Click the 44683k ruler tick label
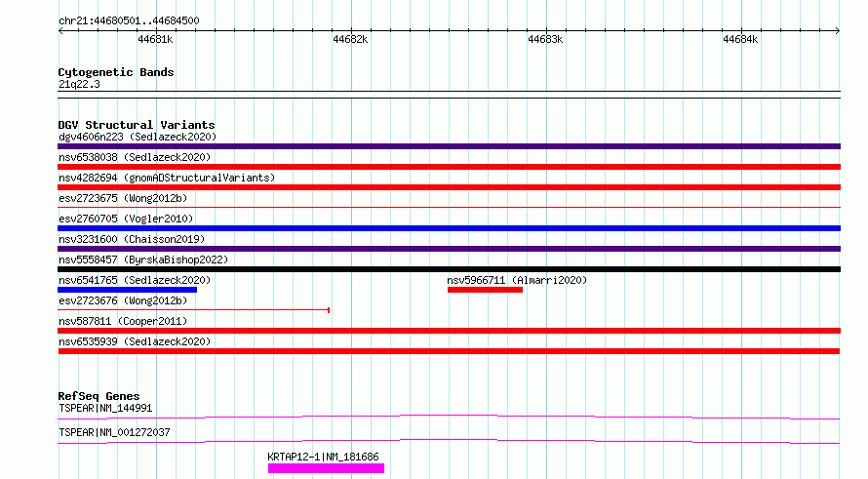The height and width of the screenshot is (479, 868). point(545,39)
